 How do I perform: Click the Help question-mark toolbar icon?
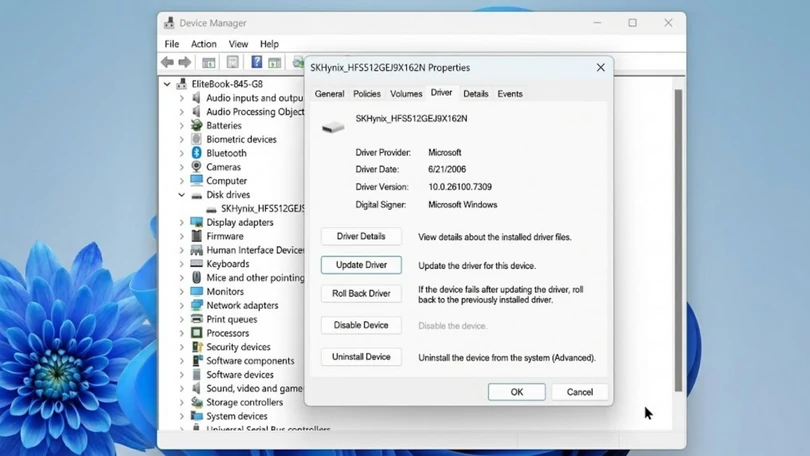pyautogui.click(x=256, y=62)
